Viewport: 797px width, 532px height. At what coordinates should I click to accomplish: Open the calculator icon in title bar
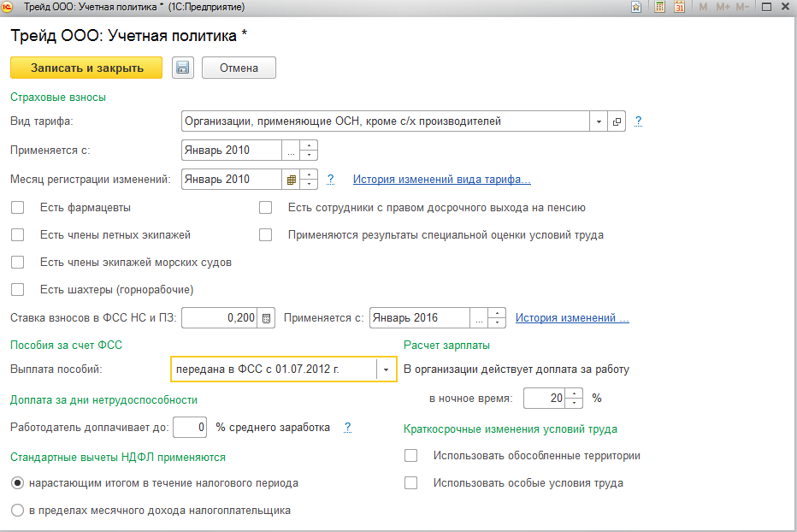659,7
